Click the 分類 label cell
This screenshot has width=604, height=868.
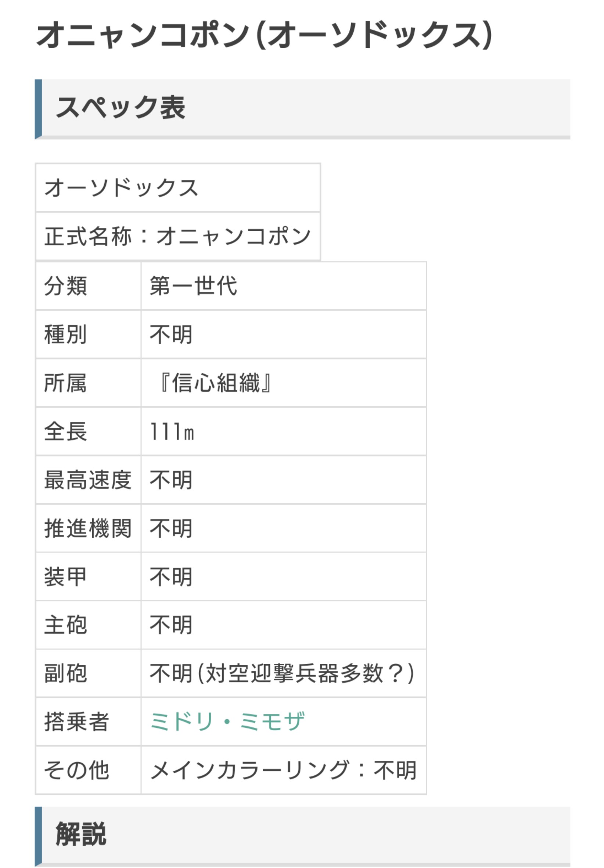pyautogui.click(x=88, y=286)
